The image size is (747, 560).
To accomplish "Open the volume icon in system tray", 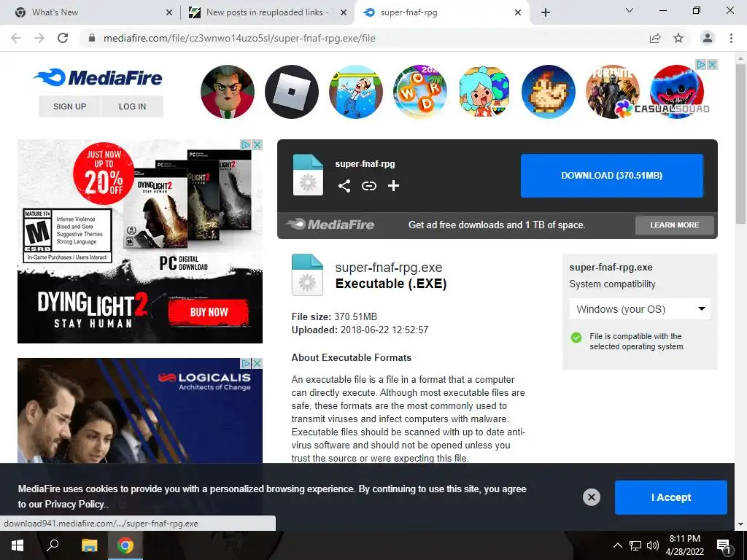I will (x=653, y=545).
